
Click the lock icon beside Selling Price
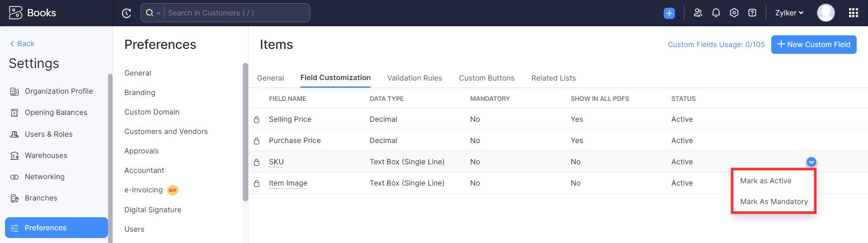point(257,119)
